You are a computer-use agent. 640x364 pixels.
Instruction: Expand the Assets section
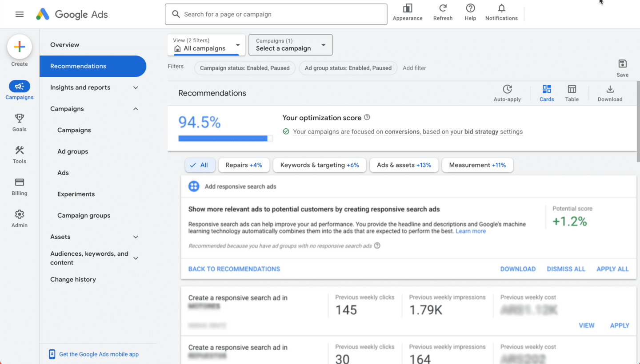136,237
